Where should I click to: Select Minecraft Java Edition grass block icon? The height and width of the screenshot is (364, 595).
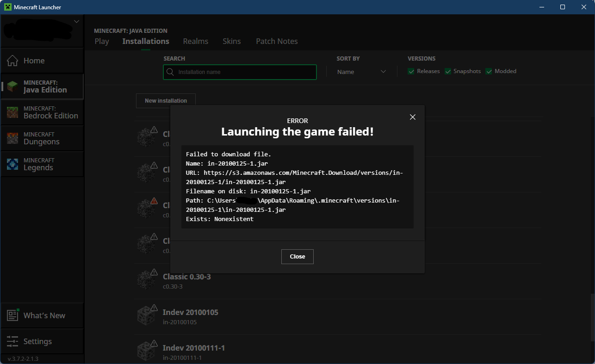(12, 86)
